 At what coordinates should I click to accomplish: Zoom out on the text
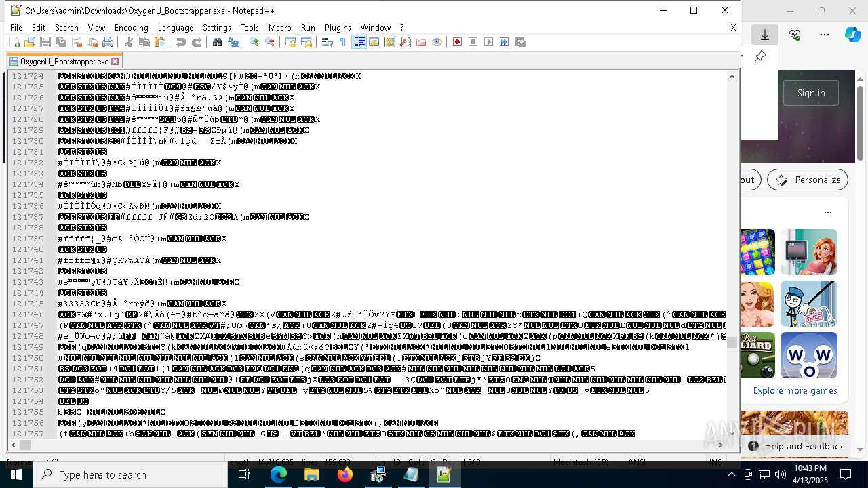270,42
